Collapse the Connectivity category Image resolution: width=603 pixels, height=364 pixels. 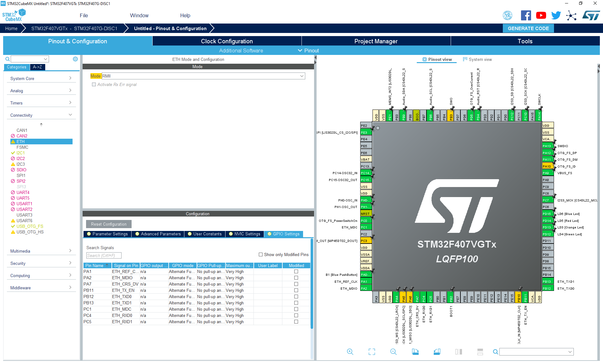41,115
